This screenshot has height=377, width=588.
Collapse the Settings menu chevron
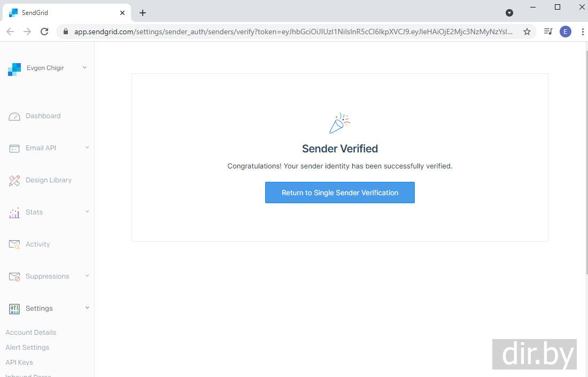87,308
